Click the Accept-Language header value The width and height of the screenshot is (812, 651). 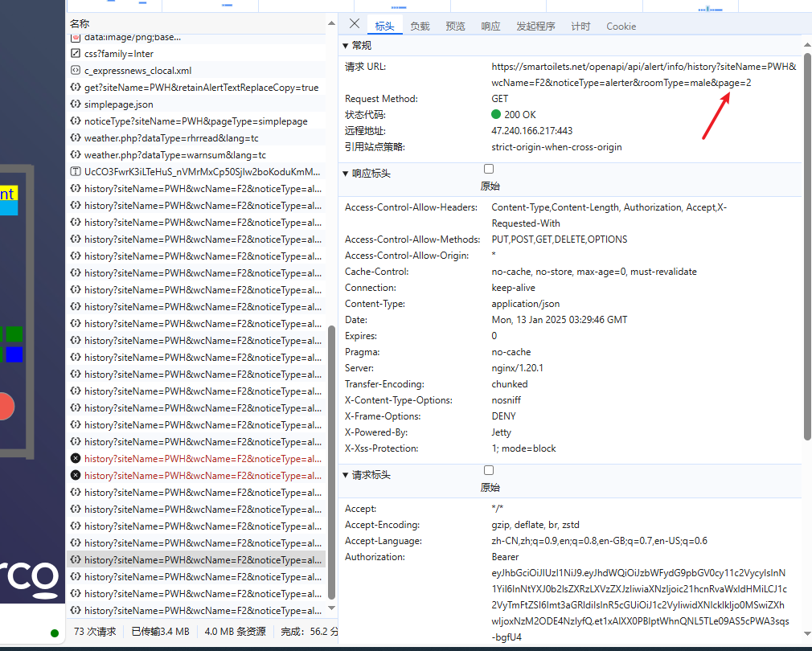tap(599, 541)
